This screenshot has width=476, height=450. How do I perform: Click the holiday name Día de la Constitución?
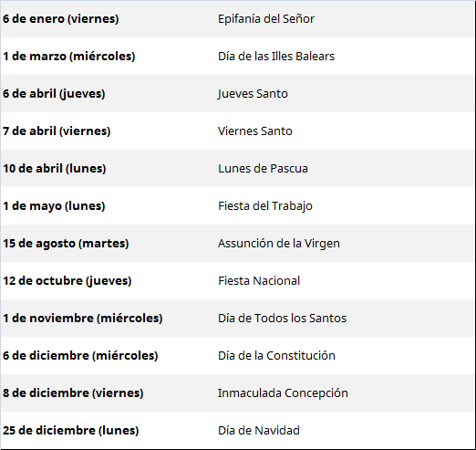tap(276, 356)
